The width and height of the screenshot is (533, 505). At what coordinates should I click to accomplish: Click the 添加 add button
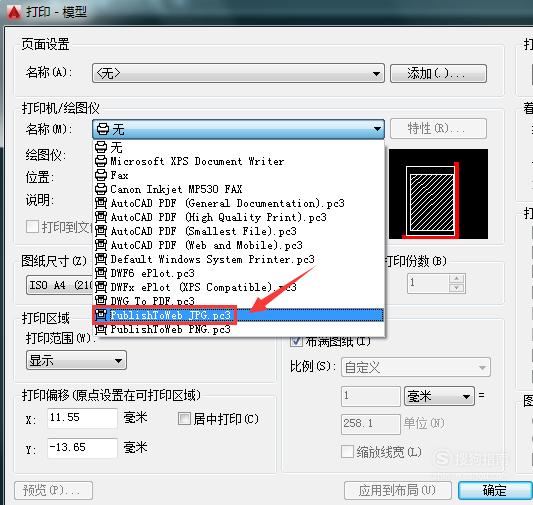coord(438,73)
